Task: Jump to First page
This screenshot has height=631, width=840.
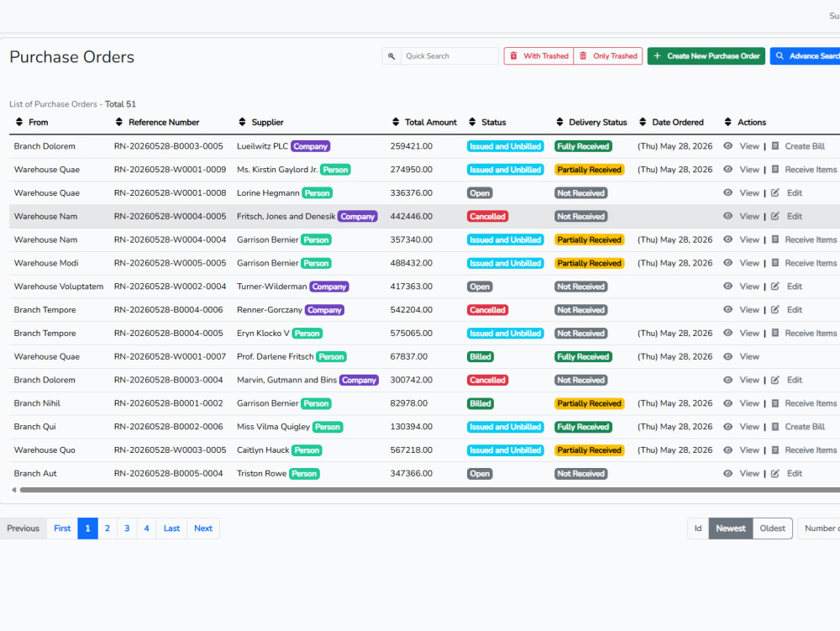Action: [62, 528]
